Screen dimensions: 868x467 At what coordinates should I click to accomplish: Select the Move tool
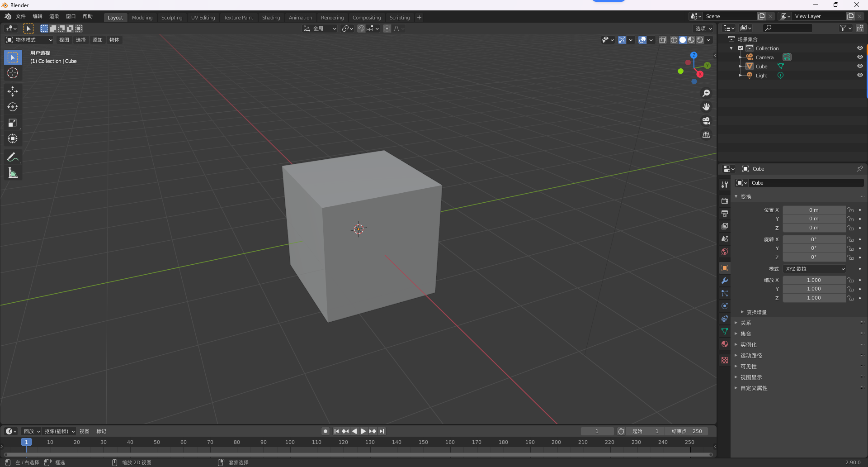[x=13, y=91]
